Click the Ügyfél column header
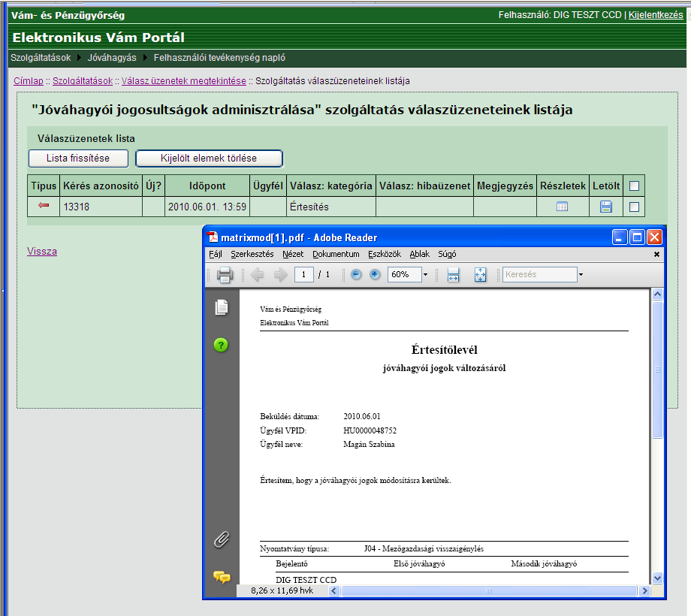The height and width of the screenshot is (616, 691). point(268,186)
